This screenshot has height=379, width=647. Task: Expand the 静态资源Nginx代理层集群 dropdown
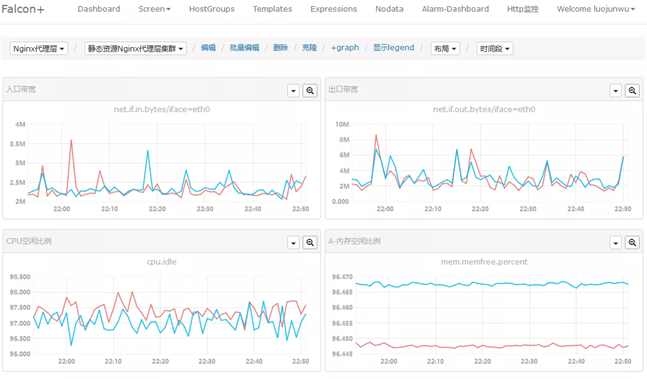coord(135,49)
